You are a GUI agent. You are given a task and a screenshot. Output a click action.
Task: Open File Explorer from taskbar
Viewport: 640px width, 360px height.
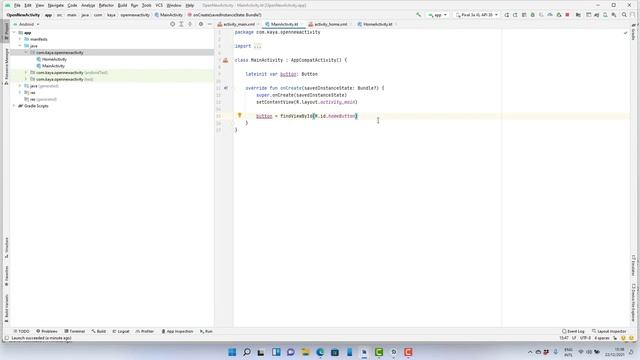coord(305,352)
